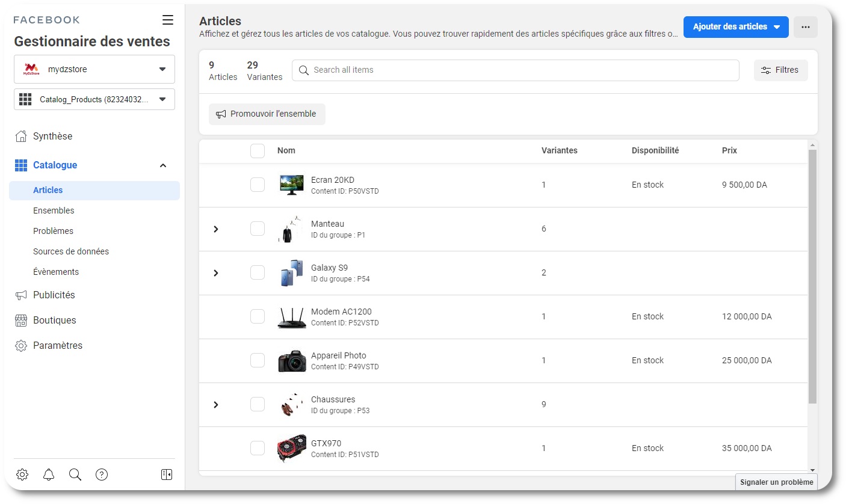Expand the Chaussures variants row
The height and width of the screenshot is (504, 846).
coord(216,405)
